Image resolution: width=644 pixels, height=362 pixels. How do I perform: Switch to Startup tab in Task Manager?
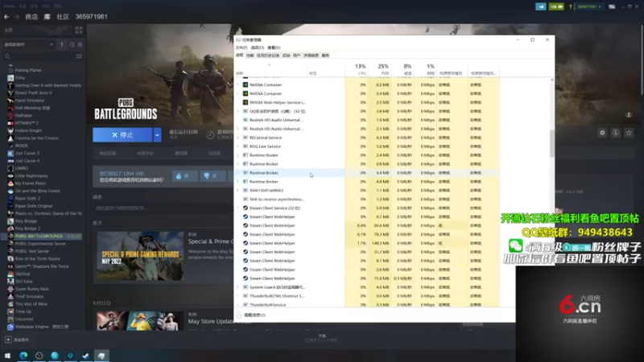point(287,56)
